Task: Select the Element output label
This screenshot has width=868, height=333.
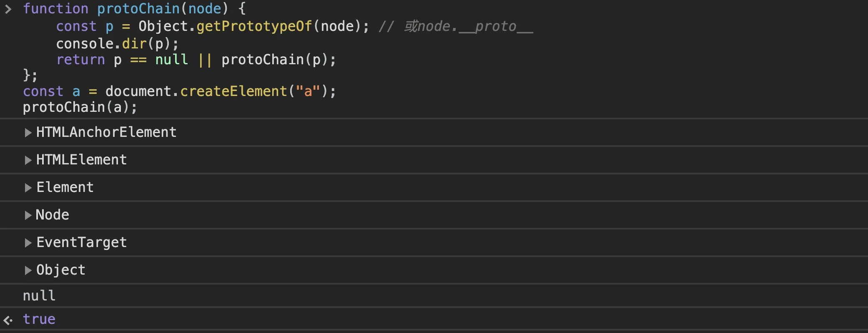Action: 65,187
